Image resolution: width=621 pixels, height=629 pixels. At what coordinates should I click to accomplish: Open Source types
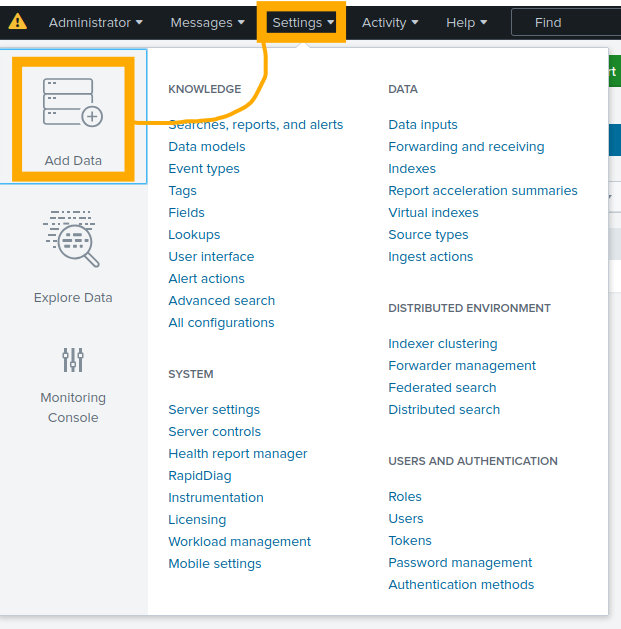click(x=428, y=235)
